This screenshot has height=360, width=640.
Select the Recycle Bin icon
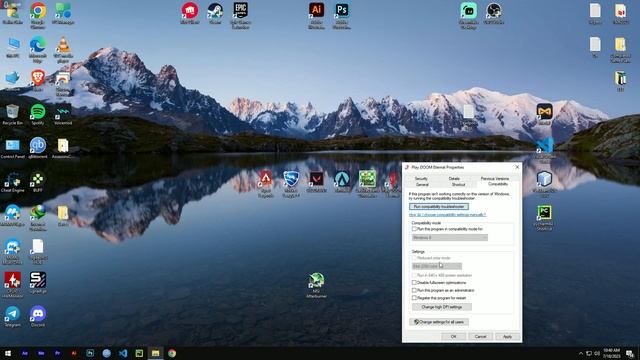click(12, 114)
